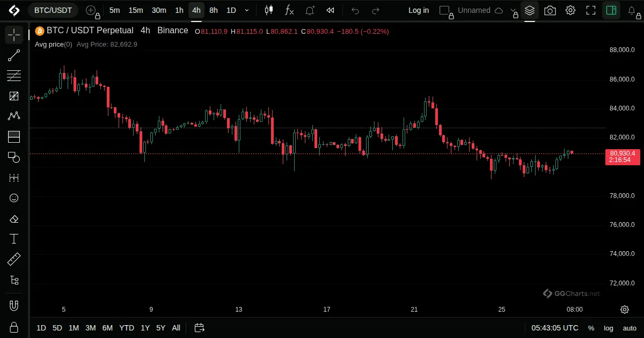Toggle lock all drawings
Screen dimensions: 644x338
point(14,327)
